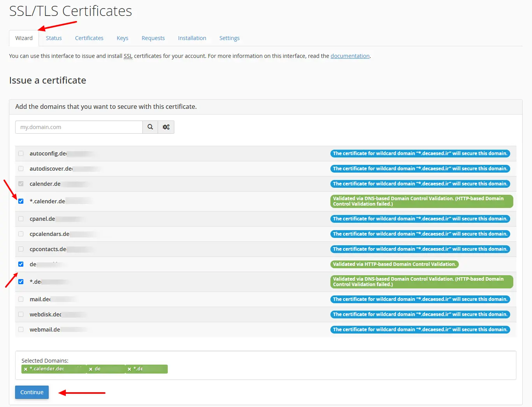Click wildcard notice badge in mail row

click(x=420, y=299)
